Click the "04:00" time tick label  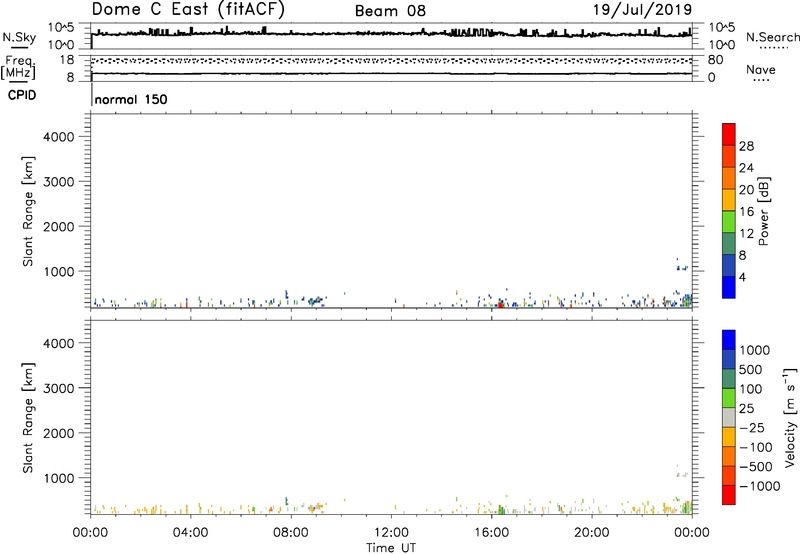pyautogui.click(x=190, y=533)
